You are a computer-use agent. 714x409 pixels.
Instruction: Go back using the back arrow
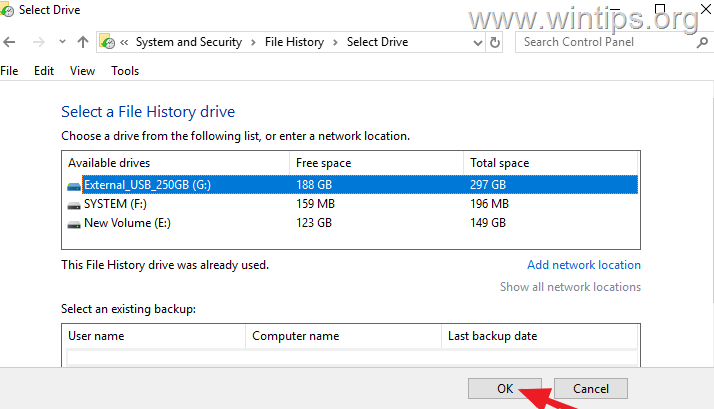(x=9, y=42)
